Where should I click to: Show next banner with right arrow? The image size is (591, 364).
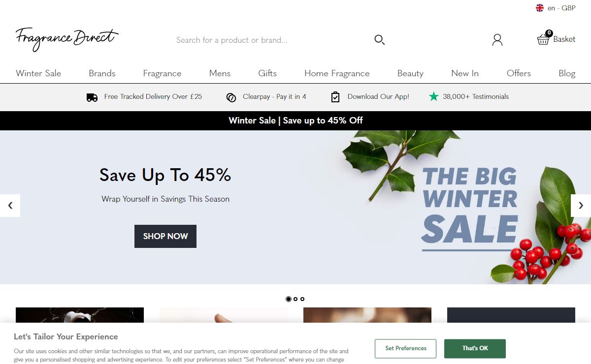pyautogui.click(x=581, y=206)
